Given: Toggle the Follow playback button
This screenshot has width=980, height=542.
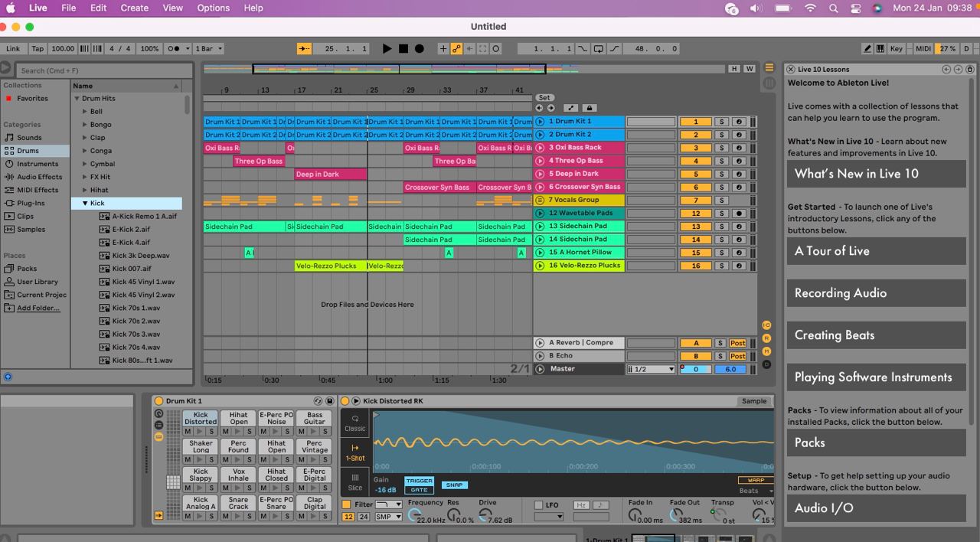Looking at the screenshot, I should point(305,48).
